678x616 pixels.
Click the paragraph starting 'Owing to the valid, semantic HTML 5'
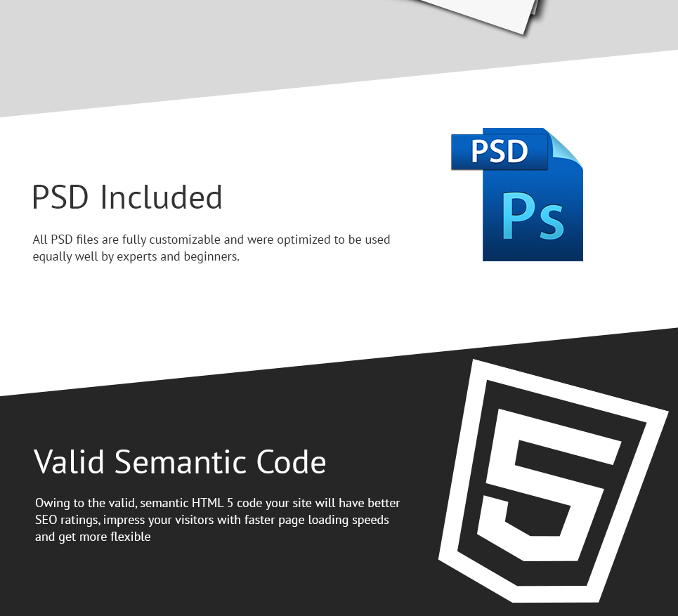(x=218, y=520)
